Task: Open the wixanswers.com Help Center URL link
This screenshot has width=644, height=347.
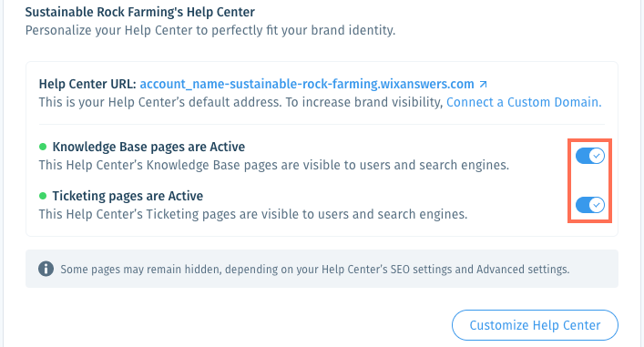Action: (307, 84)
